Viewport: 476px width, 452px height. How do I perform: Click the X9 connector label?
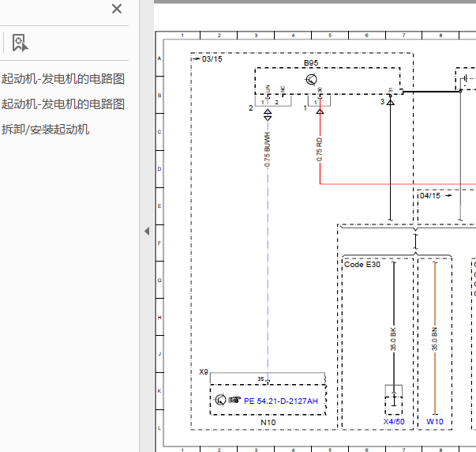click(x=204, y=372)
